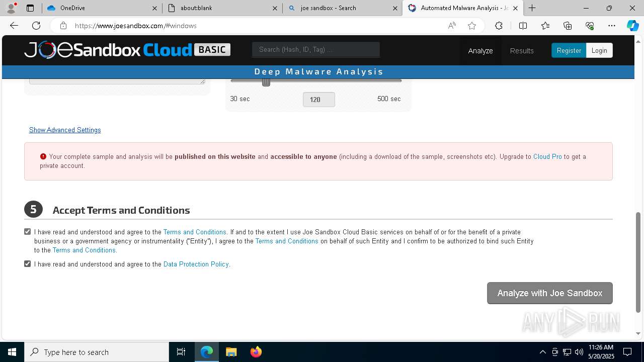Viewport: 644px width, 362px height.
Task: Open a new browser tab
Action: [x=532, y=8]
